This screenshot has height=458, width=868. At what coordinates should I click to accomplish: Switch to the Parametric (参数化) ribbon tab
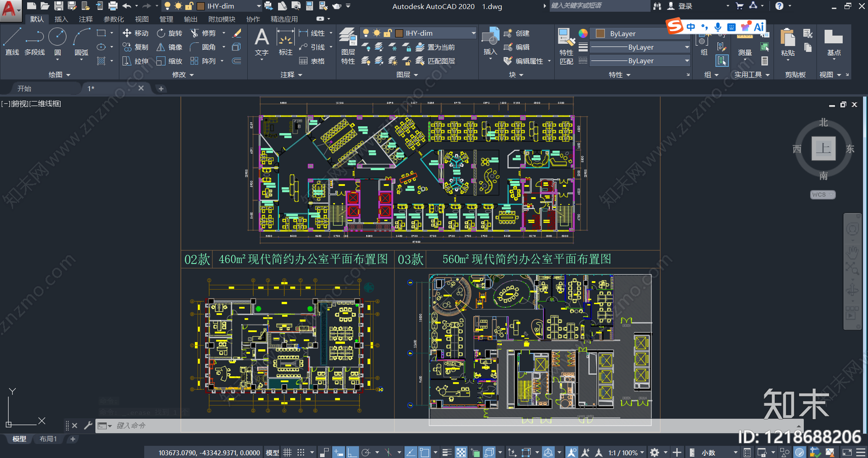(x=114, y=19)
